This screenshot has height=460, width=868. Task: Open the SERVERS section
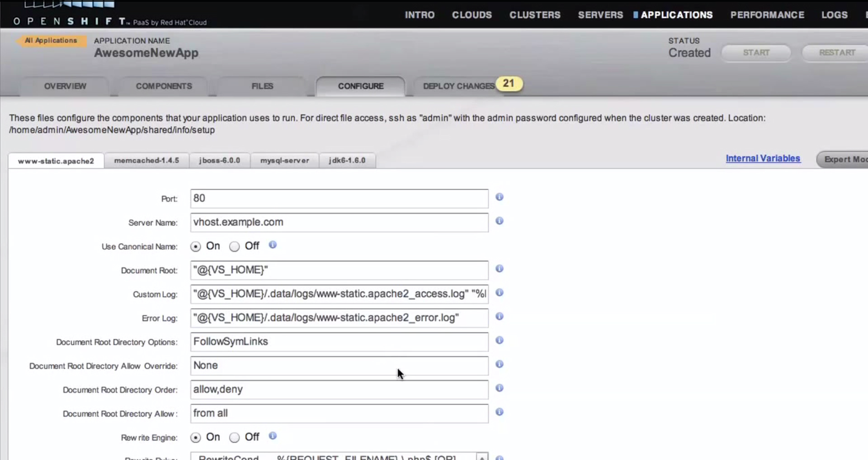click(600, 15)
